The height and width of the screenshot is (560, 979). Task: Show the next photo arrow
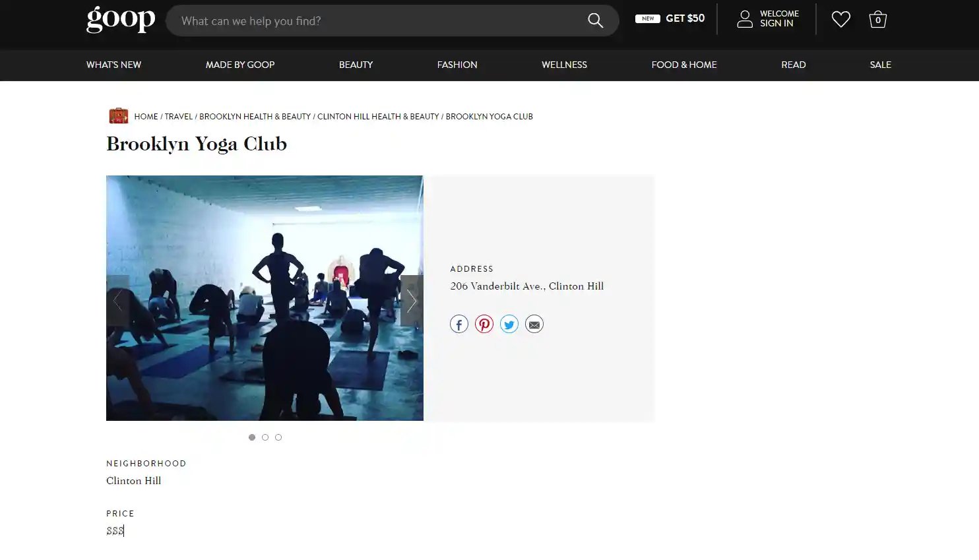click(x=412, y=301)
